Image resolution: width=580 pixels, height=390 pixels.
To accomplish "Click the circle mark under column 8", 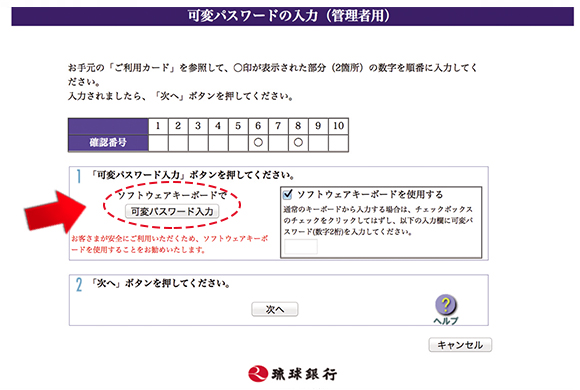I will point(298,142).
